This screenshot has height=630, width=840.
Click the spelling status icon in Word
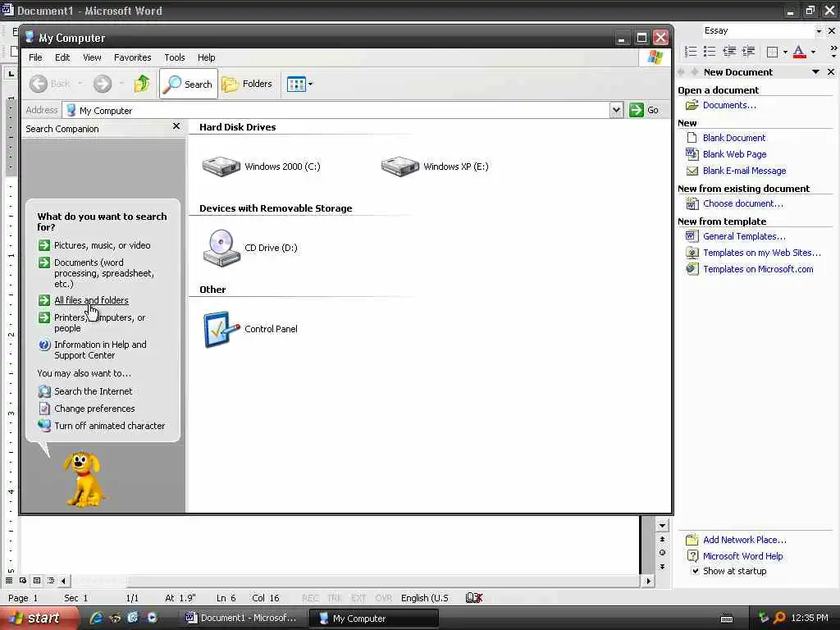pyautogui.click(x=474, y=598)
